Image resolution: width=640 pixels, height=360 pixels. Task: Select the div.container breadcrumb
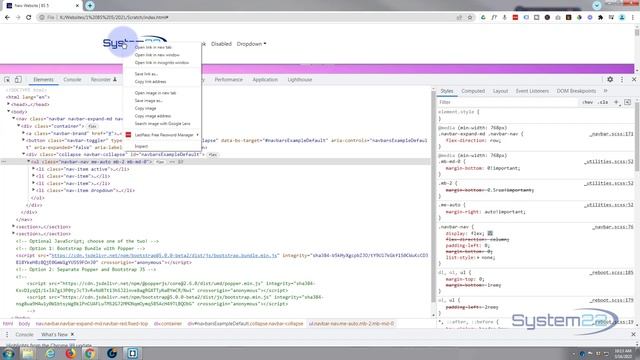(168, 324)
